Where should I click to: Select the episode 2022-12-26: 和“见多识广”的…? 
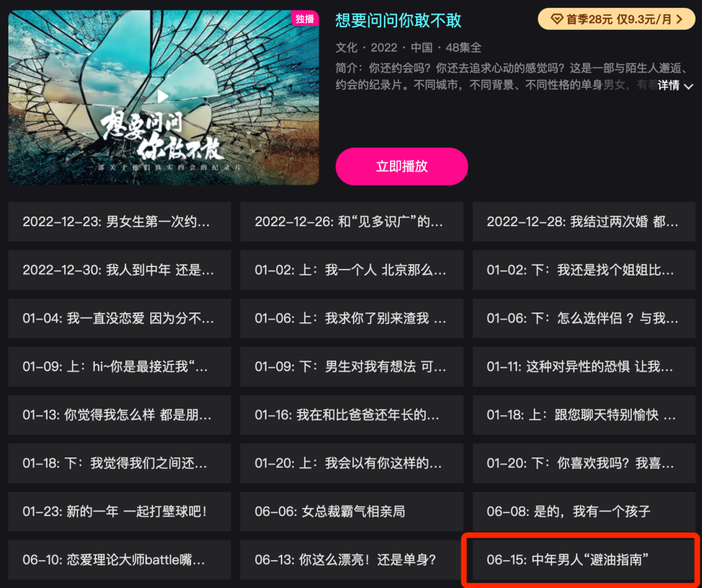[x=352, y=222]
